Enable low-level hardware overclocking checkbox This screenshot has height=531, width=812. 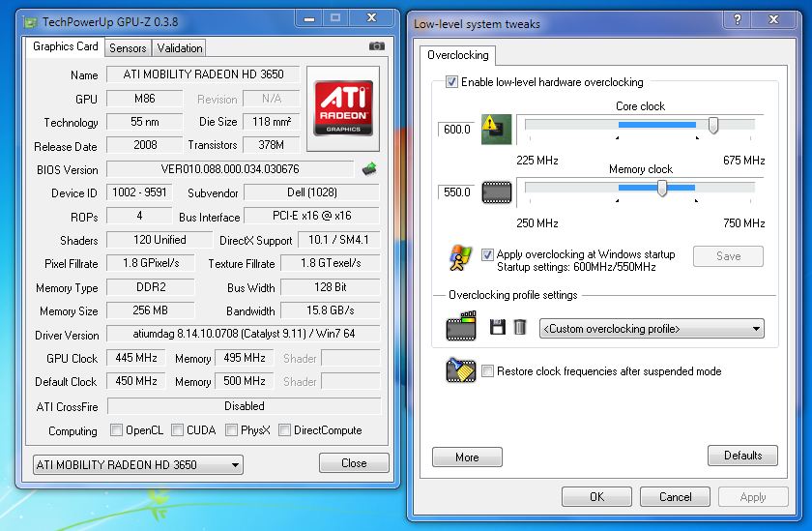[451, 82]
